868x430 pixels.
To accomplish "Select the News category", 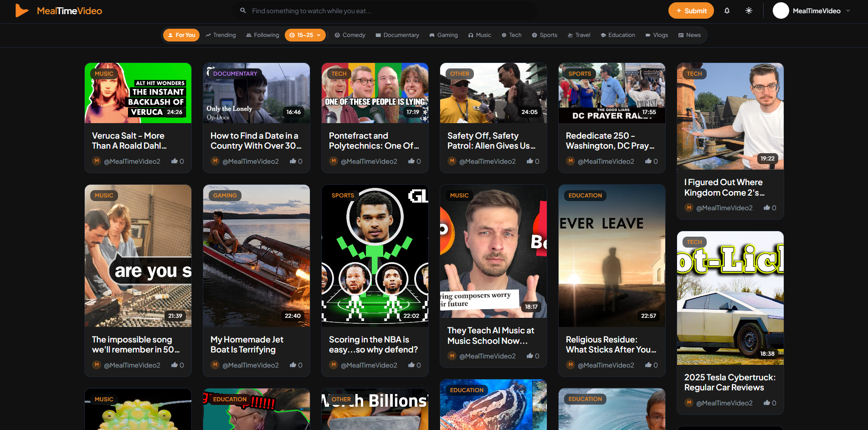I will tap(689, 35).
